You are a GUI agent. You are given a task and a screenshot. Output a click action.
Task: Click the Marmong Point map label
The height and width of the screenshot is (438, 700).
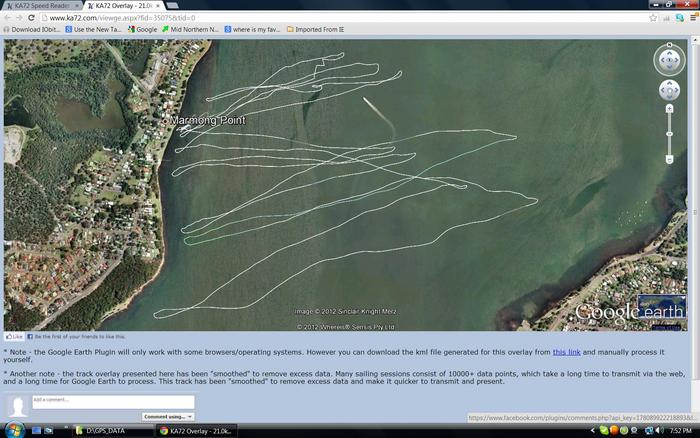(207, 120)
